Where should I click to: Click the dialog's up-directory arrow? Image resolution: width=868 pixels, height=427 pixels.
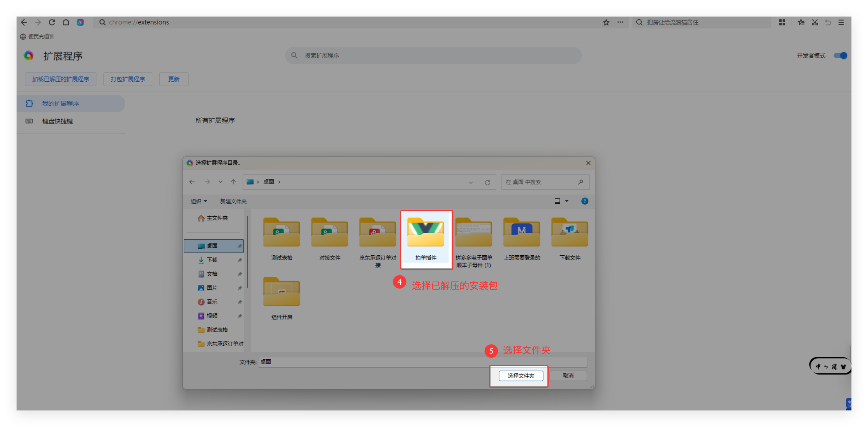(x=233, y=182)
